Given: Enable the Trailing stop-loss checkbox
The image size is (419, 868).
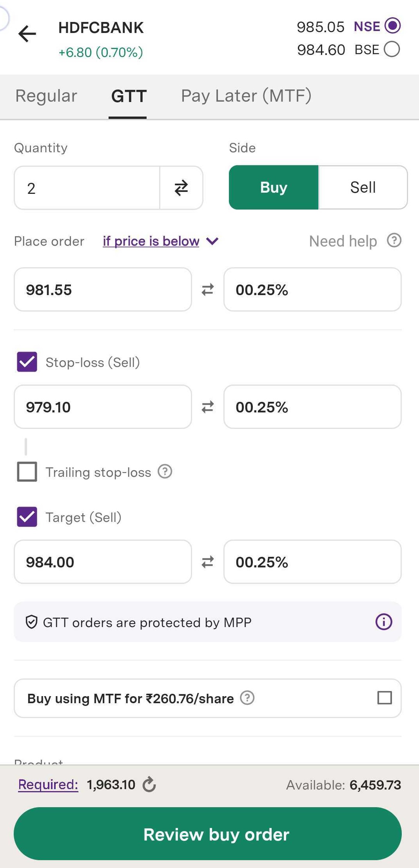Looking at the screenshot, I should tap(27, 471).
